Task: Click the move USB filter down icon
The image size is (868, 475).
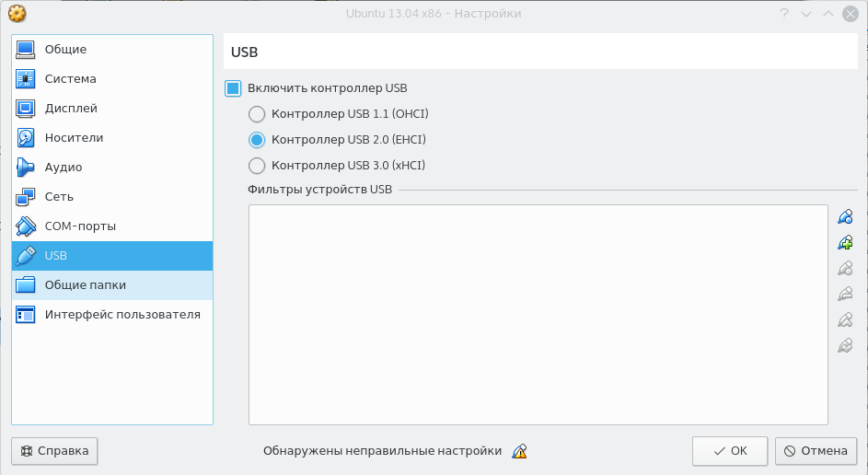Action: click(845, 346)
